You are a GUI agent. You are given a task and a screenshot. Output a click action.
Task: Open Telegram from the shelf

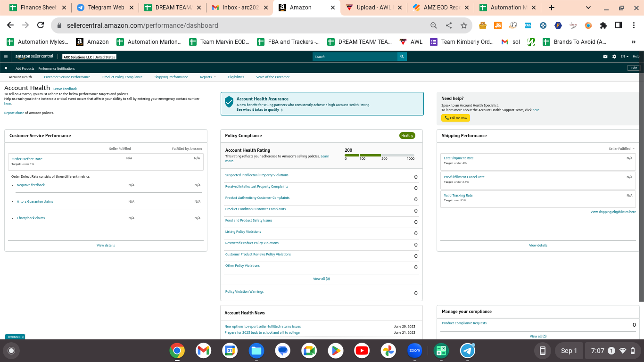click(468, 351)
